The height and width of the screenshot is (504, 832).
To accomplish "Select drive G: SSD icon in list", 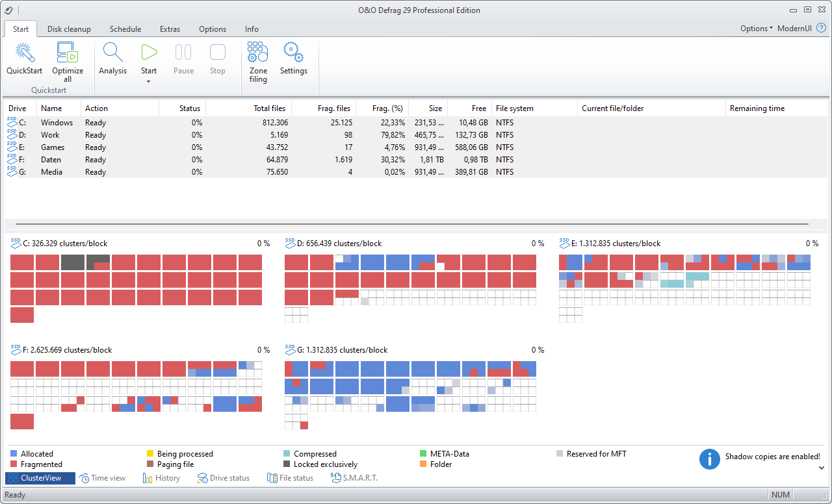I will point(12,171).
